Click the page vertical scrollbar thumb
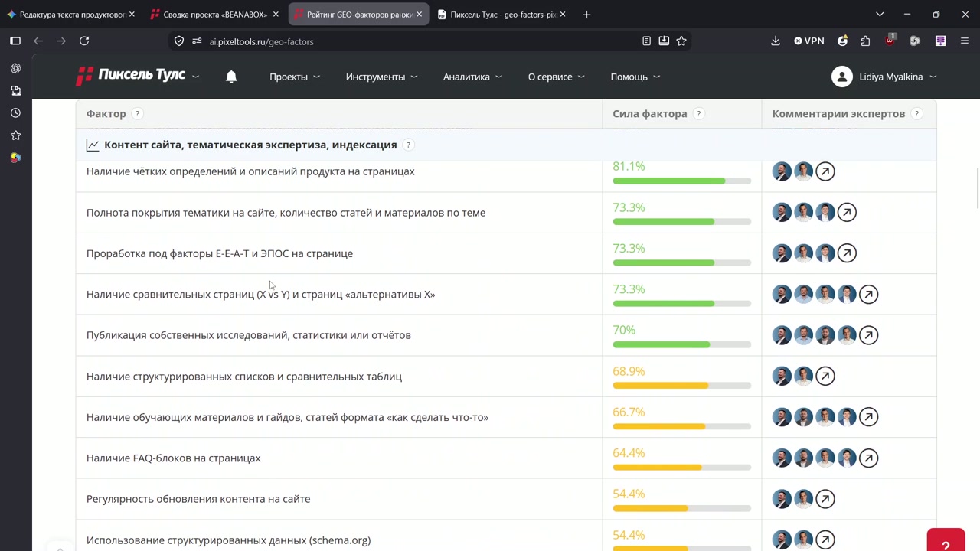Screen dimensions: 980x551 point(978,187)
